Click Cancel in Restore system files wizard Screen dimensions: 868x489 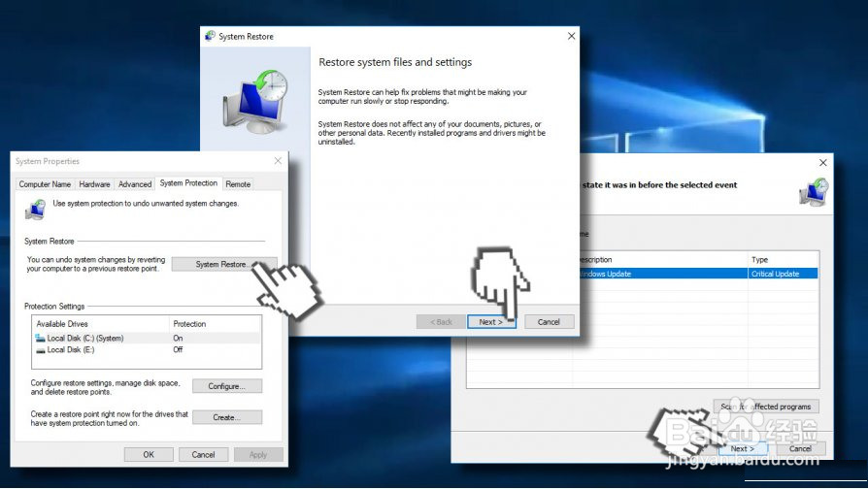click(549, 322)
